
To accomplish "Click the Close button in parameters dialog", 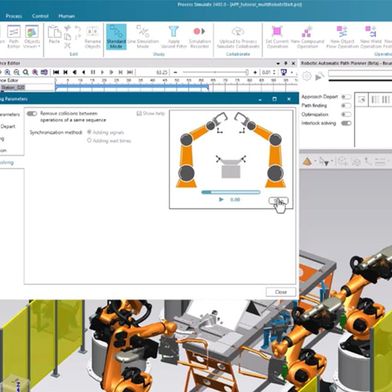I will (281, 292).
